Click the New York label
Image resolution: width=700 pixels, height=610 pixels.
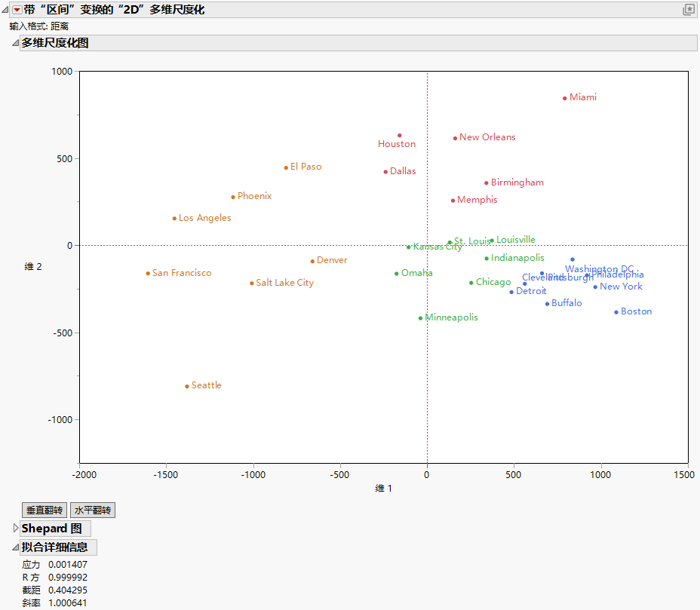[x=621, y=287]
